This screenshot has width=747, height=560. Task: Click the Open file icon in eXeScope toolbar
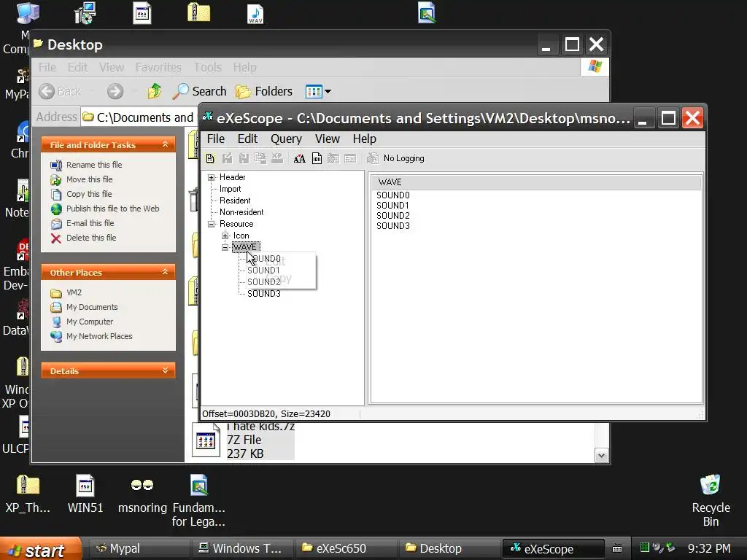click(210, 158)
